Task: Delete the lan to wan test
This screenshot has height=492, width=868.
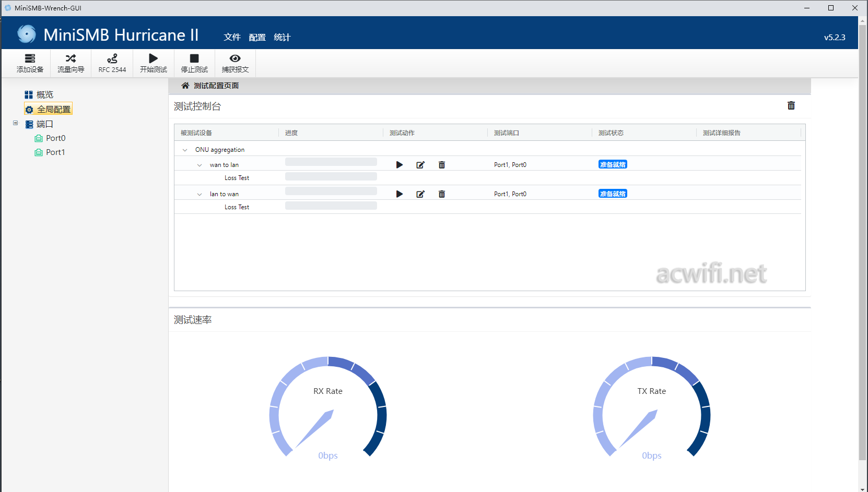Action: pos(442,194)
